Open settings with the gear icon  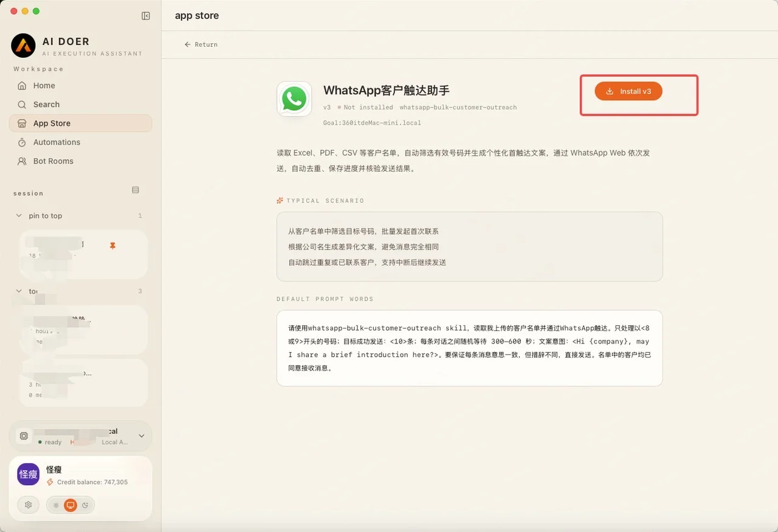(x=28, y=505)
